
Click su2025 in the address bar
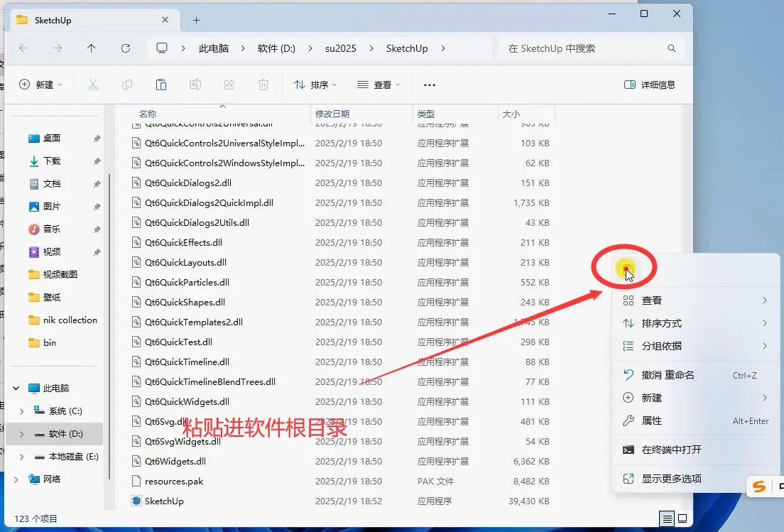pos(340,48)
